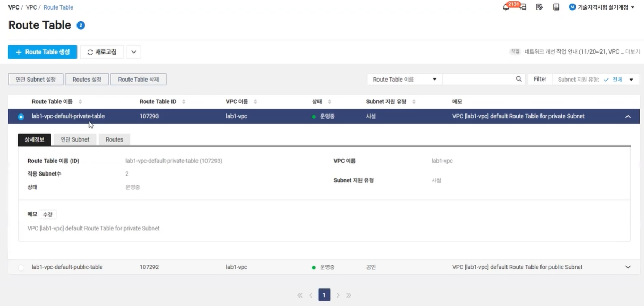Viewport: 644px width, 306px height.
Task: Click the 연관 Subnet 설정 button
Action: click(36, 79)
